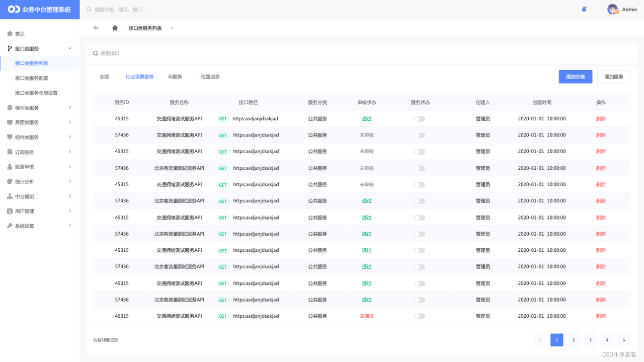644x362 pixels.
Task: Click the magnifier icon in the top search bar
Action: point(90,9)
